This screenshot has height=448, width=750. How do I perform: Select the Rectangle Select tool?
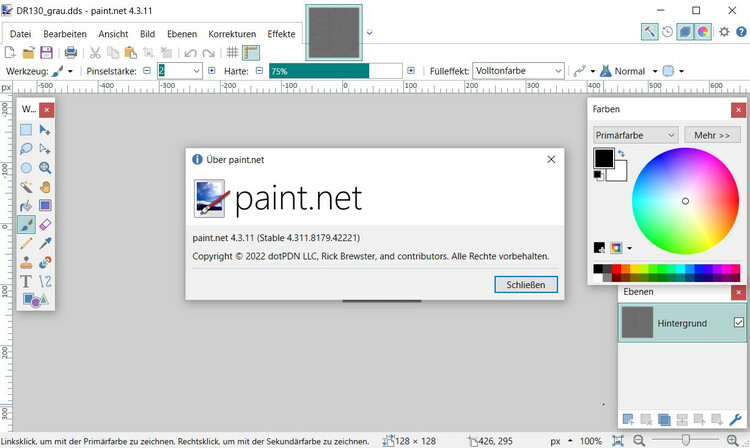point(26,130)
